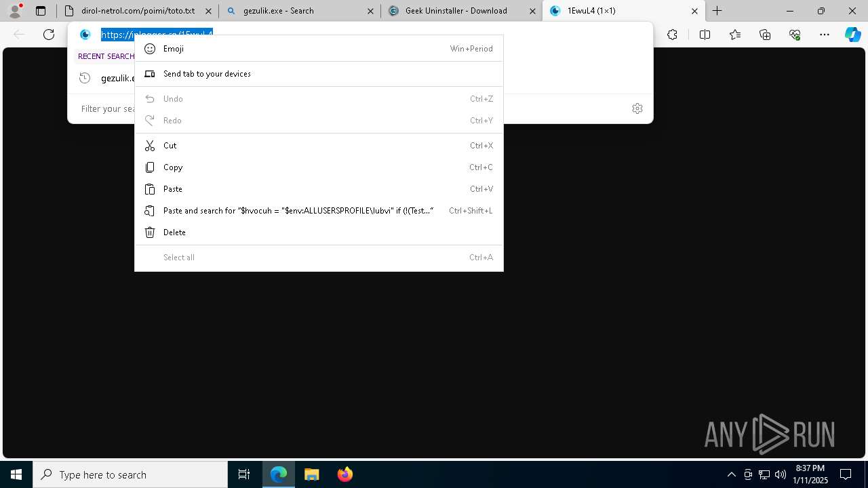Open tab actions menu icon

click(41, 11)
